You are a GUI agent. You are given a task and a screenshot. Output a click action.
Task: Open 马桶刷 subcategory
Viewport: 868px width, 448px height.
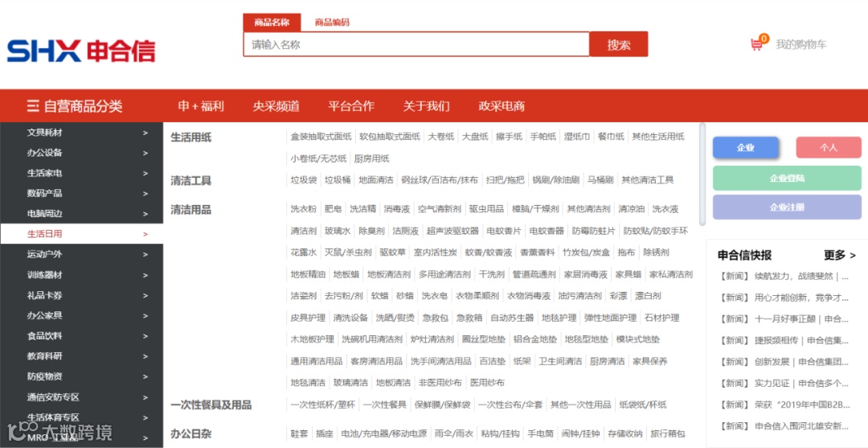[600, 180]
